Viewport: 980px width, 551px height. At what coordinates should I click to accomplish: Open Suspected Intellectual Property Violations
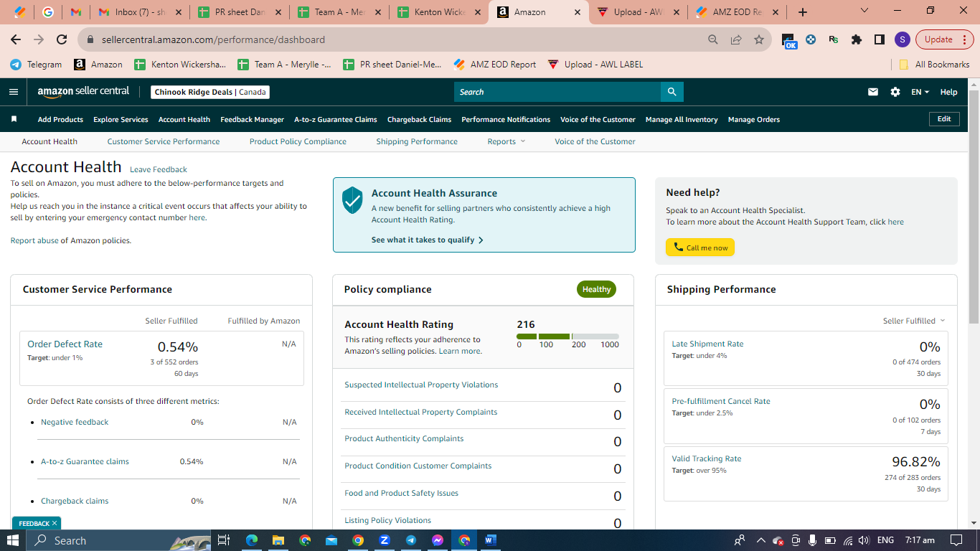[x=421, y=385]
